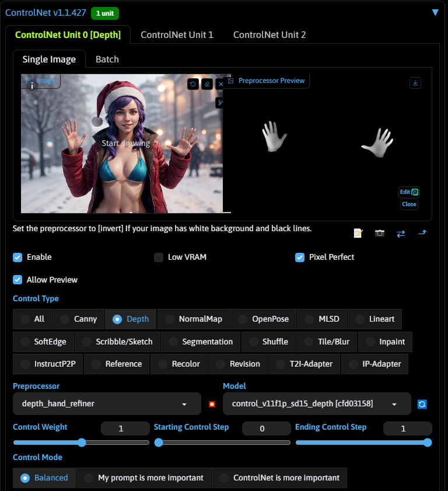Click the input image canvas
448x491 pixels.
pos(122,144)
